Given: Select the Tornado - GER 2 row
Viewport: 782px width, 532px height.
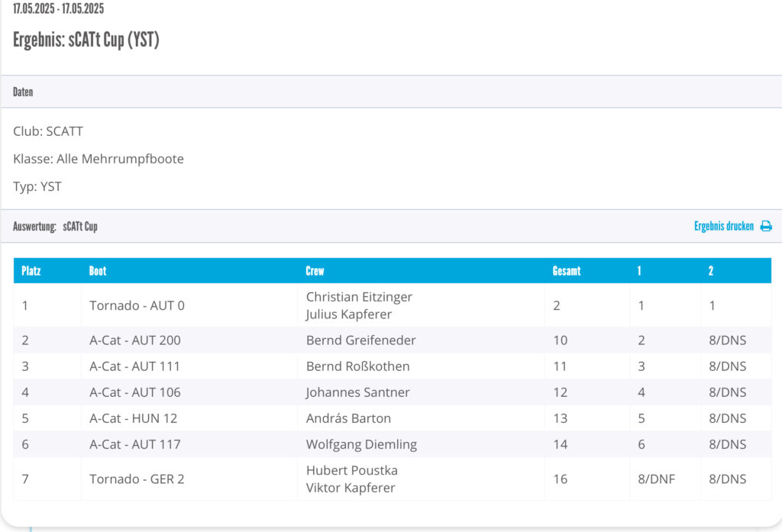Looking at the screenshot, I should click(392, 479).
